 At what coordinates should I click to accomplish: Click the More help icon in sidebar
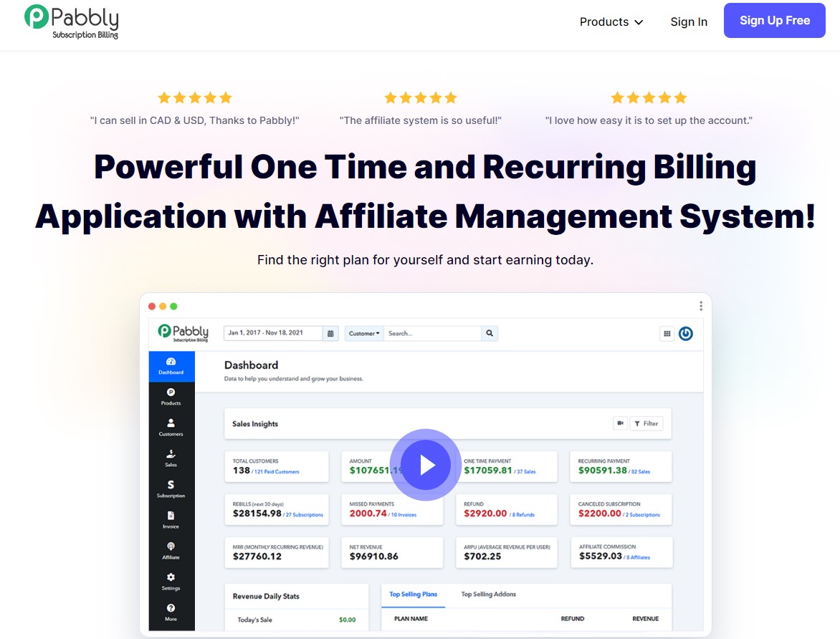pyautogui.click(x=171, y=612)
